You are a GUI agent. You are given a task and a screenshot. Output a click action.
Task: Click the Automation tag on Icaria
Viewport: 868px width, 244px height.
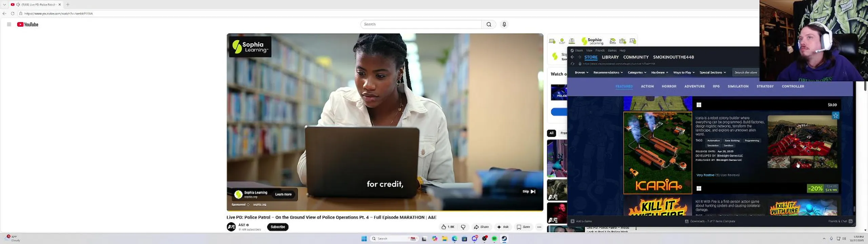pos(713,141)
